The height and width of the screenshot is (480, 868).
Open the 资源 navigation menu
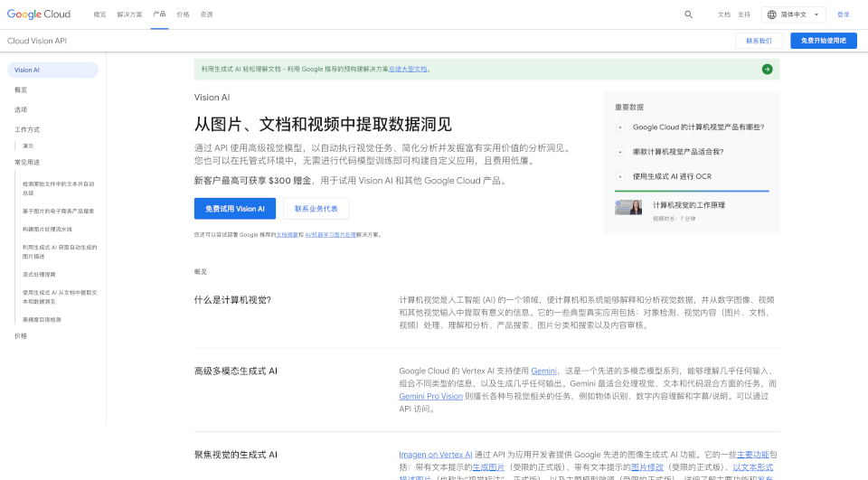[x=206, y=15]
